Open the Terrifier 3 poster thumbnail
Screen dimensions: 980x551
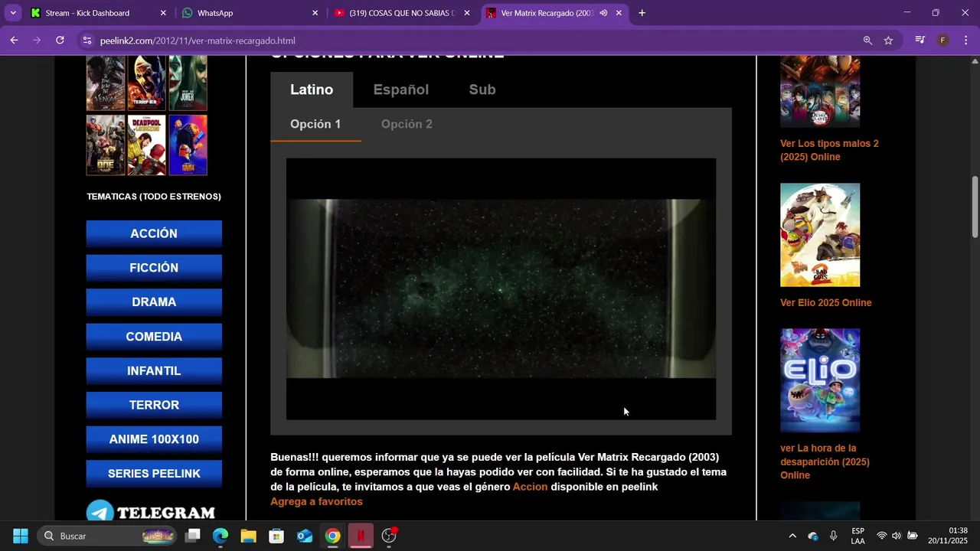point(146,83)
